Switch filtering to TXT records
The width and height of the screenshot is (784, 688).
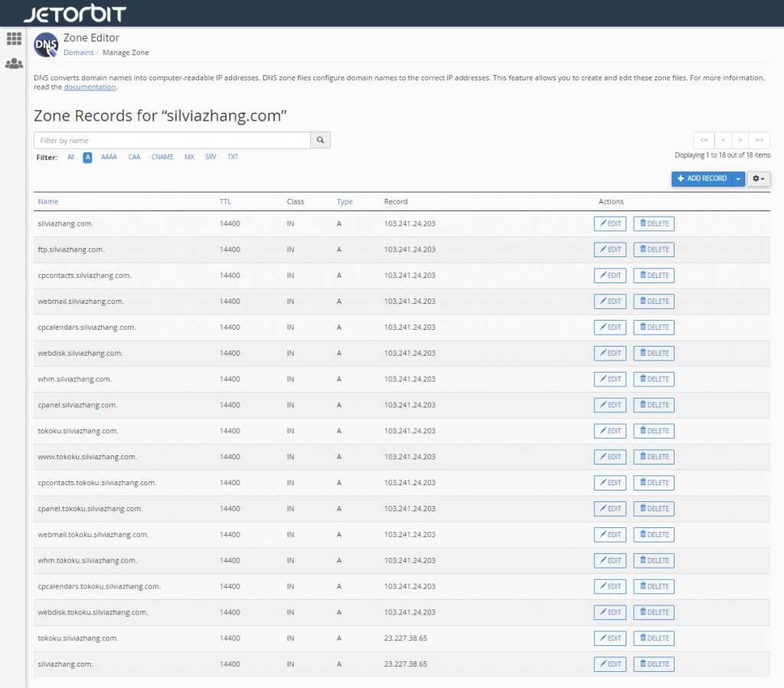pos(232,157)
